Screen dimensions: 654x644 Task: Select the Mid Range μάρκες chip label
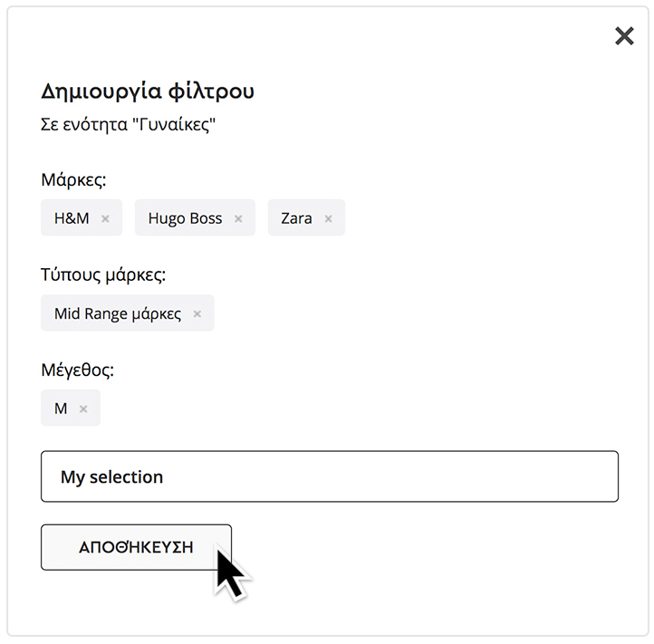118,314
